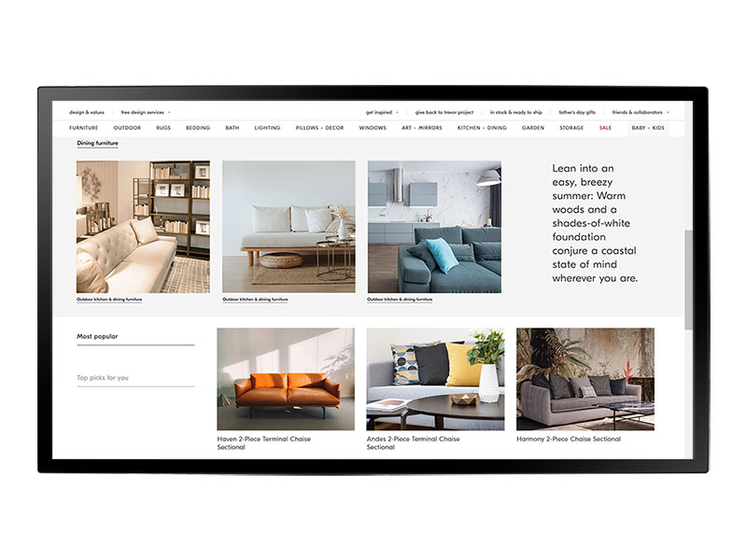Expand the free design services dropdown

(x=145, y=112)
